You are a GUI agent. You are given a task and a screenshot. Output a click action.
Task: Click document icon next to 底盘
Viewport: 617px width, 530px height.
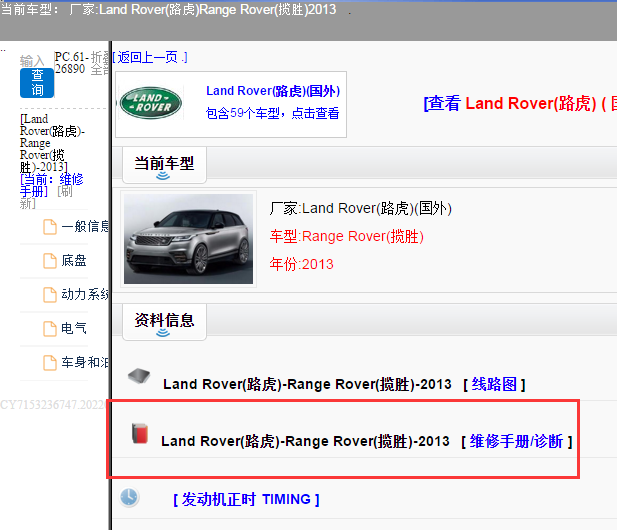tap(50, 261)
